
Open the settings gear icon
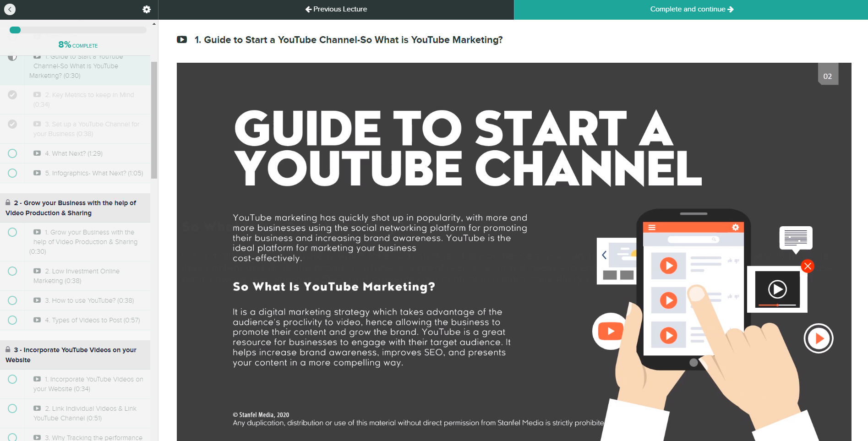click(147, 9)
